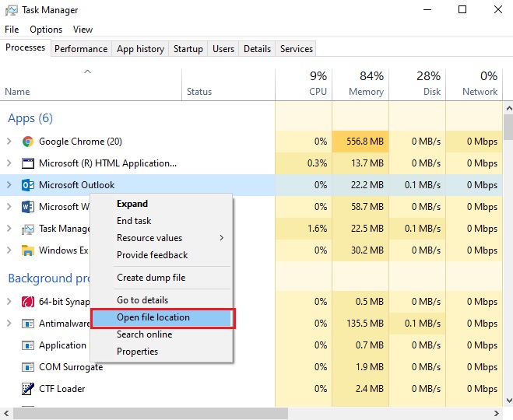Click the Task Manager process row icon
The height and width of the screenshot is (420, 513).
point(28,229)
